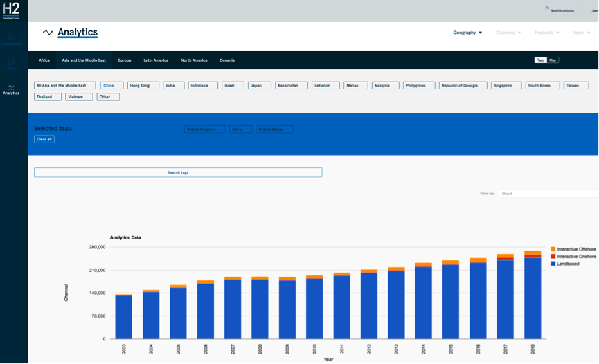Switch to Map view toggle

(553, 60)
